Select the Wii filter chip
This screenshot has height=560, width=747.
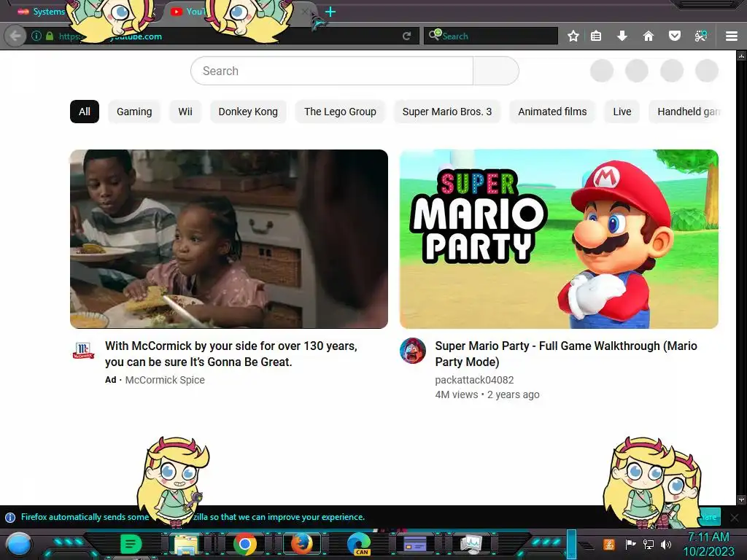tap(185, 112)
